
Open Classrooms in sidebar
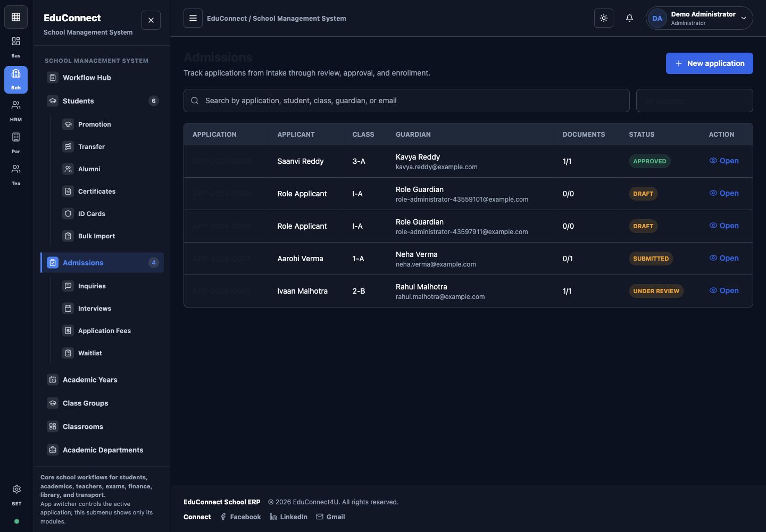coord(102,427)
